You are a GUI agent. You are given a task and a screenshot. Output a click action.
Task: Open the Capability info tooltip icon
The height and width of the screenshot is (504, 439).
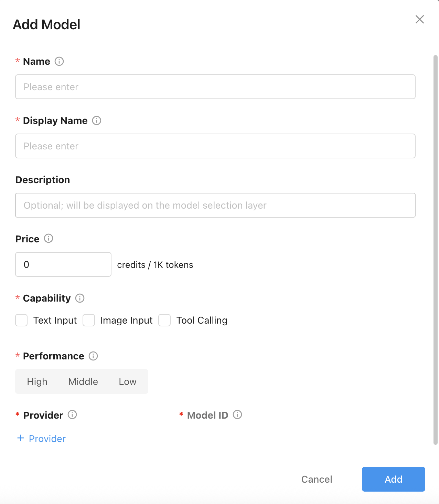point(80,298)
